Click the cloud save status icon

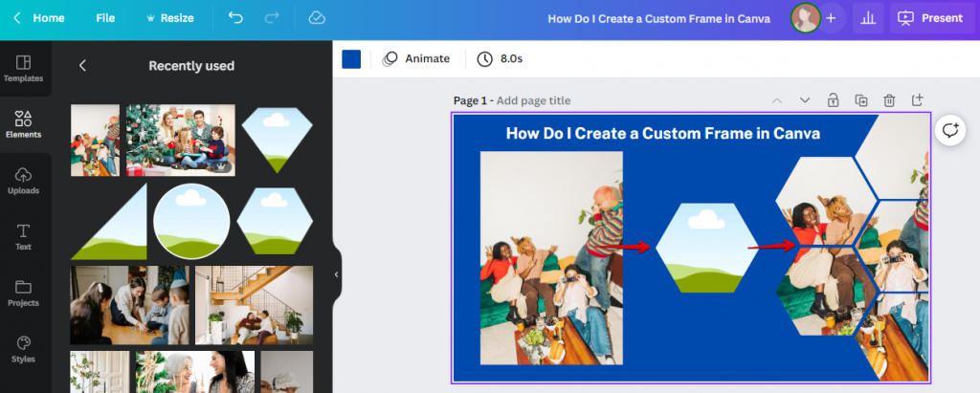[x=317, y=18]
